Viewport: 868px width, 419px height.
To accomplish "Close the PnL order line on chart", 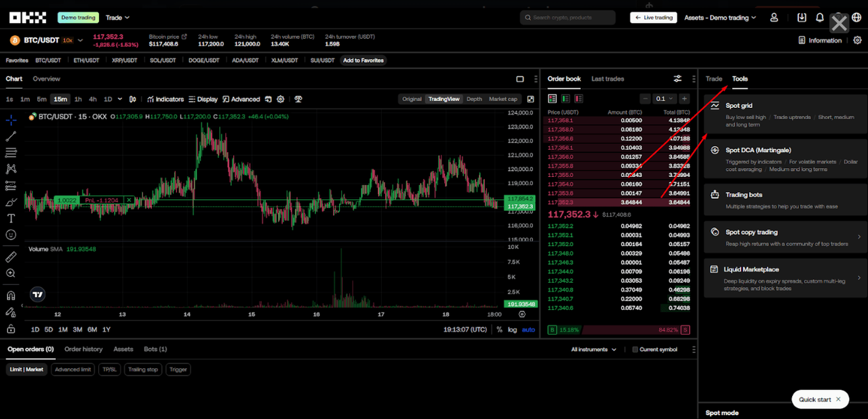I will pyautogui.click(x=129, y=200).
